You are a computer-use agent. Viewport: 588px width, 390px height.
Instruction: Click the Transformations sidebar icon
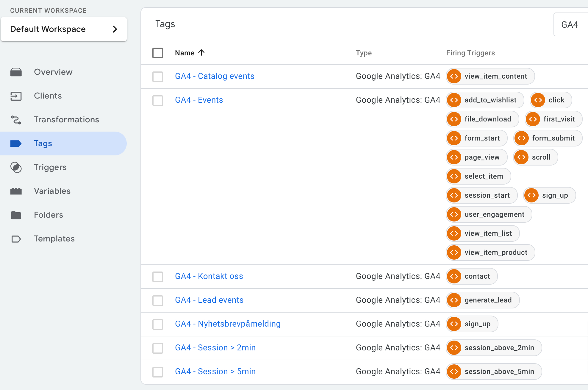coord(16,120)
